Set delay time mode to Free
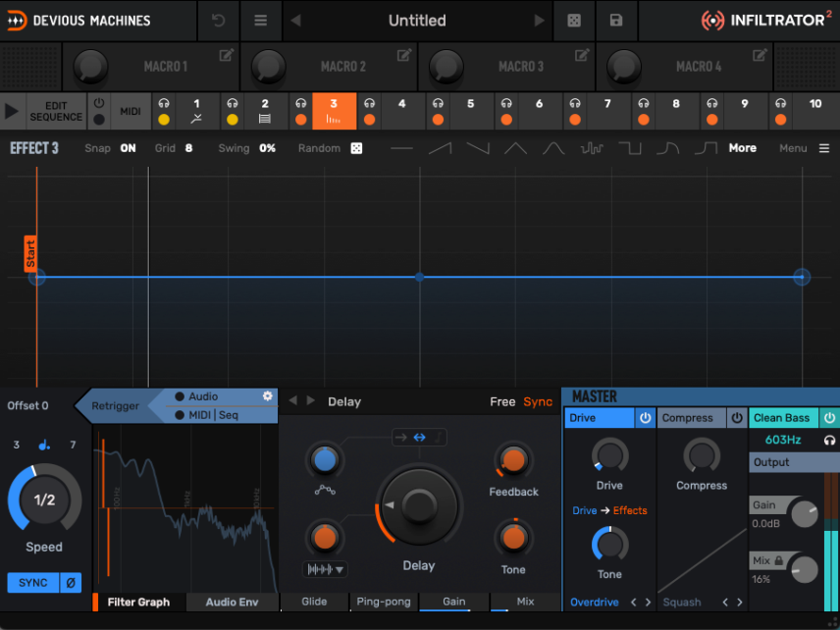This screenshot has height=630, width=840. [502, 401]
